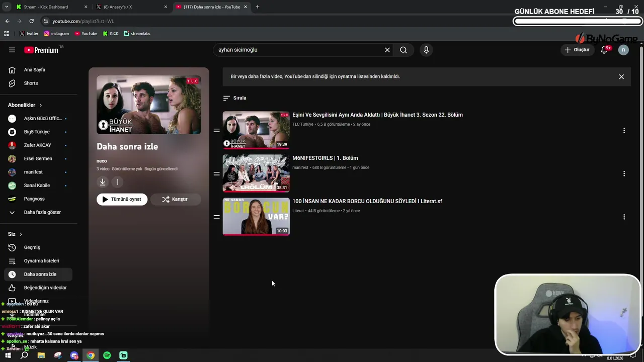
Task: Select the Daha sonra izle YouTube tab
Action: (211, 7)
